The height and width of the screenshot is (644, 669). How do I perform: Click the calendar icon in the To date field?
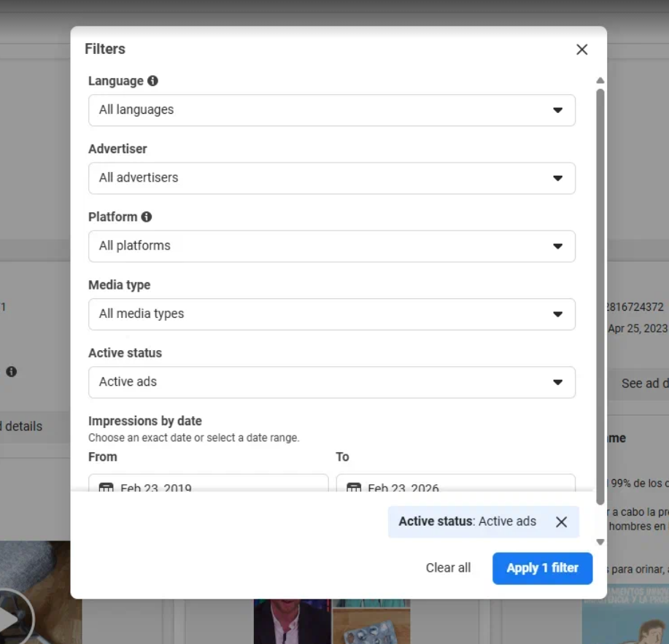pos(354,487)
